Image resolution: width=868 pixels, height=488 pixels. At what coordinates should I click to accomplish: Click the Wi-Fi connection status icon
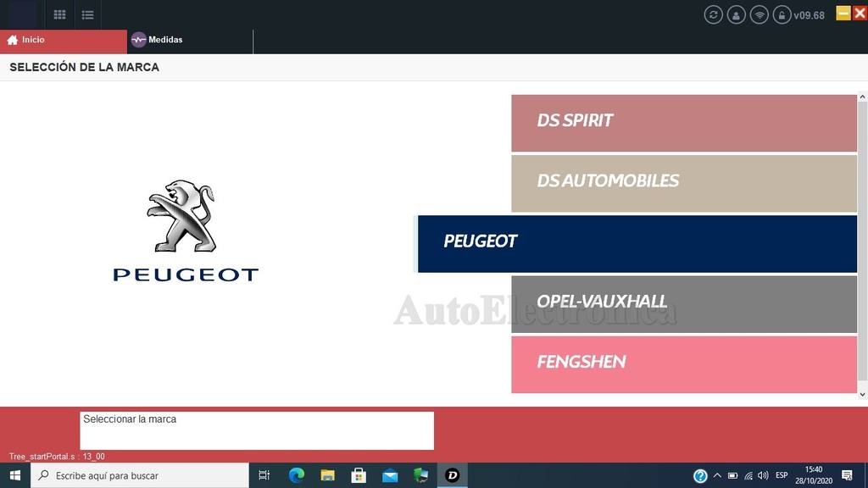pyautogui.click(x=759, y=15)
